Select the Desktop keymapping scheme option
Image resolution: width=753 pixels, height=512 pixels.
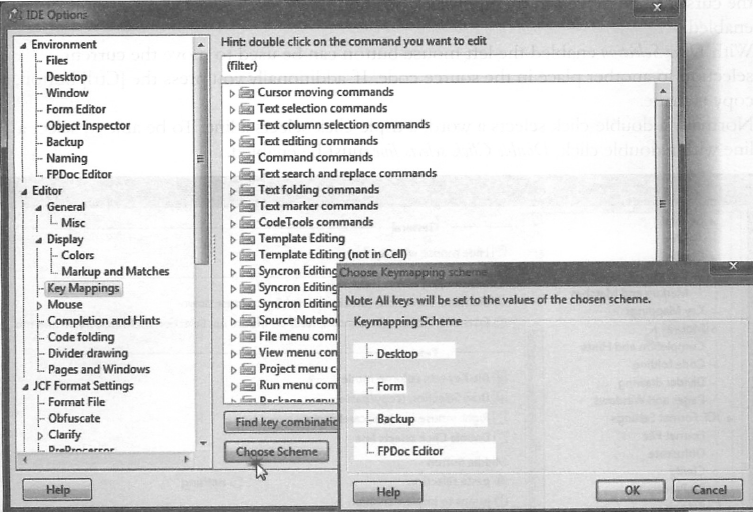(x=397, y=353)
